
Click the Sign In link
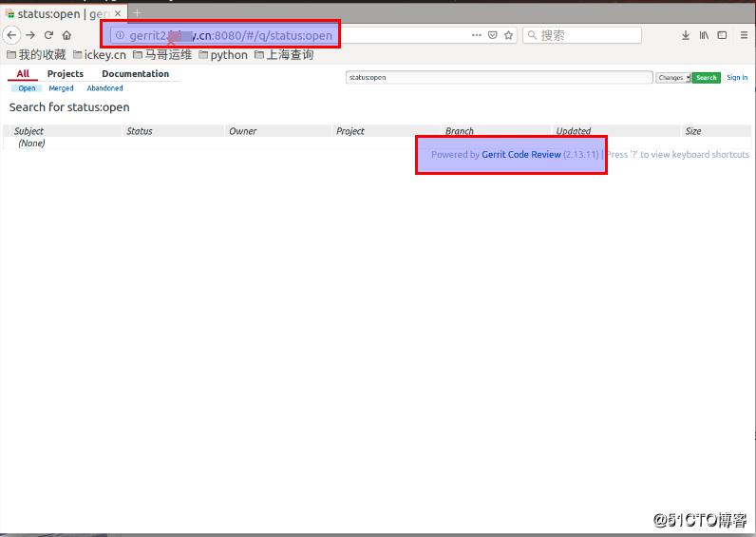(737, 78)
